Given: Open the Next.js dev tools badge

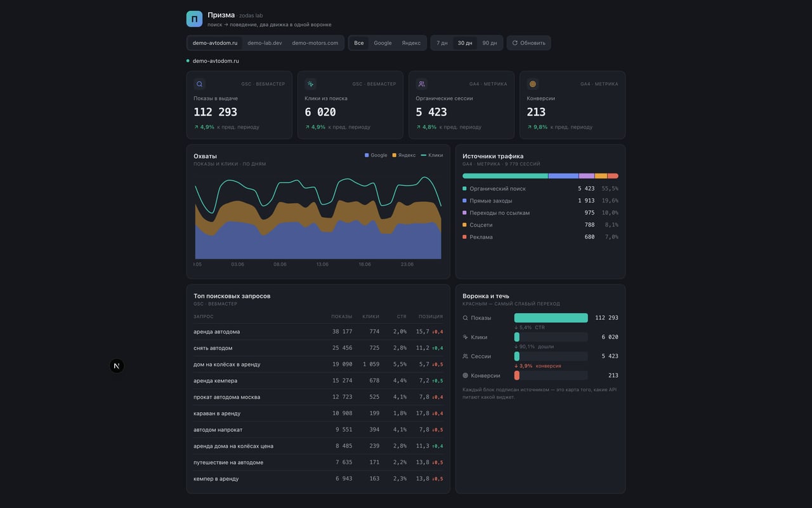Looking at the screenshot, I should coord(117,366).
